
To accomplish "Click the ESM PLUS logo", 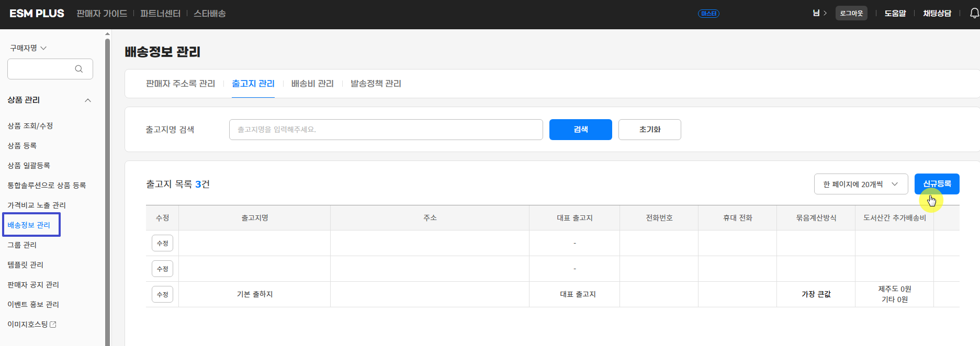I will [x=37, y=14].
